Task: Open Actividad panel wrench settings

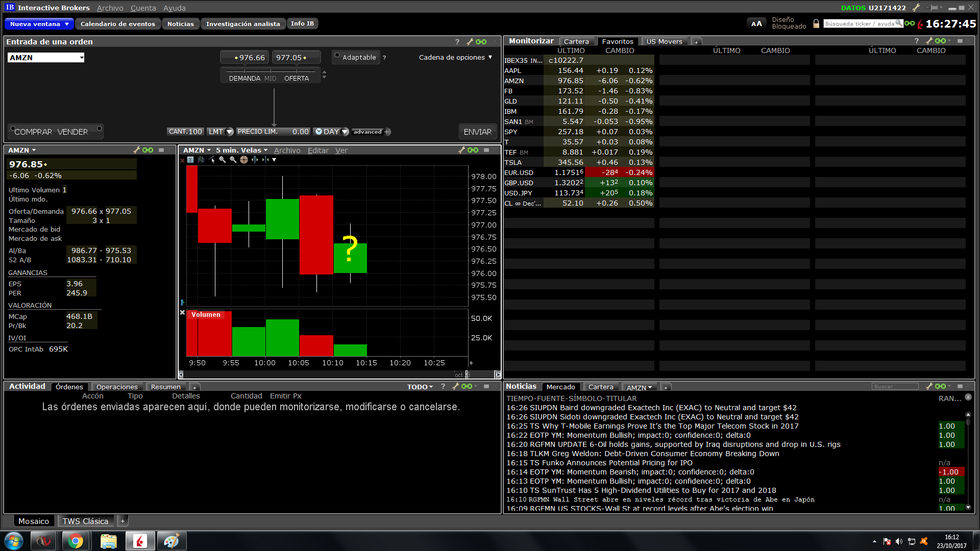Action: pos(456,386)
